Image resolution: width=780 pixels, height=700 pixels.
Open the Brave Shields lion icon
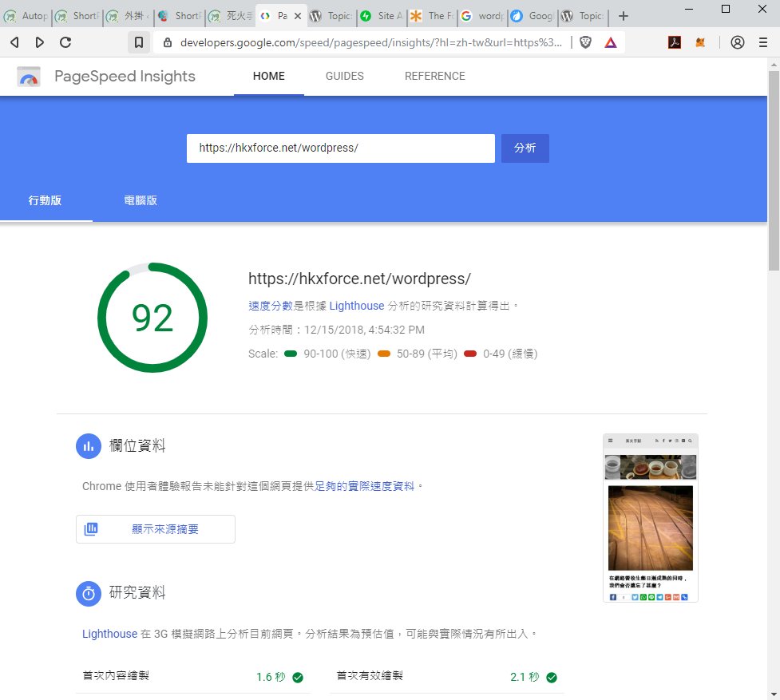coord(585,42)
